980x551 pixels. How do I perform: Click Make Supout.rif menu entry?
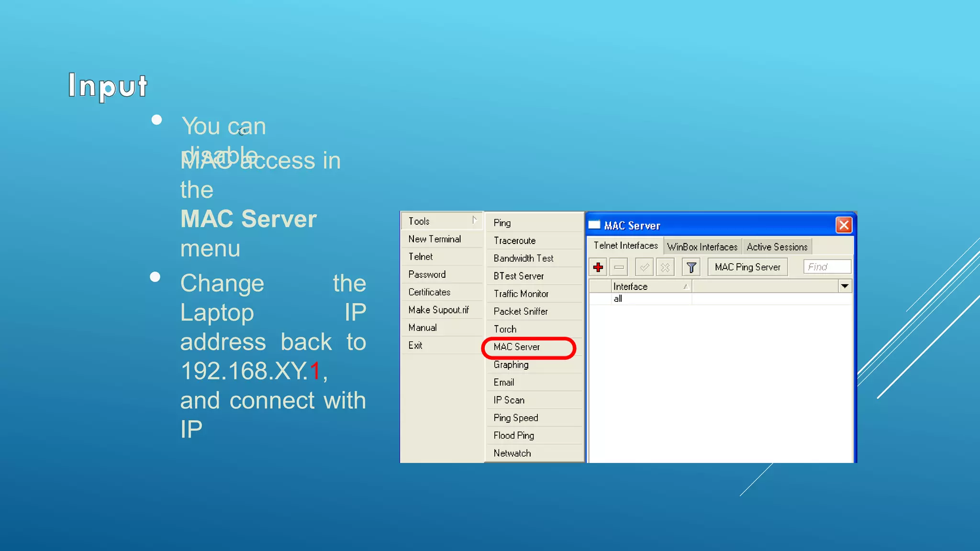coord(441,309)
